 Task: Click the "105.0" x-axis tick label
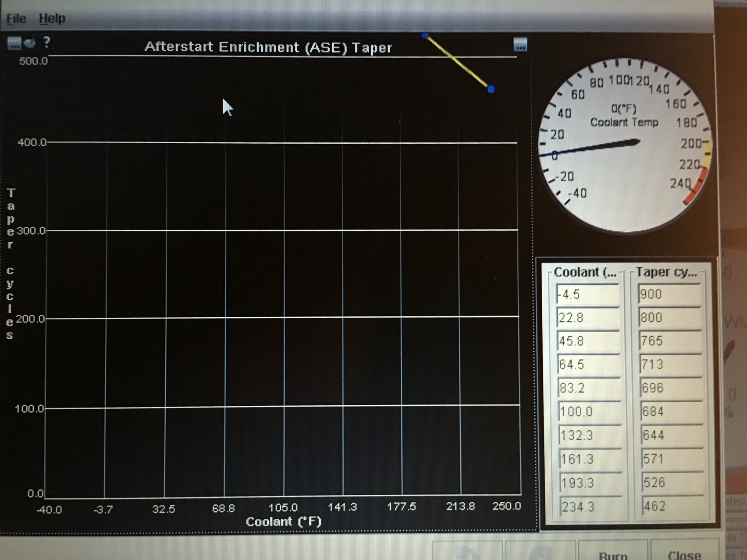point(283,507)
